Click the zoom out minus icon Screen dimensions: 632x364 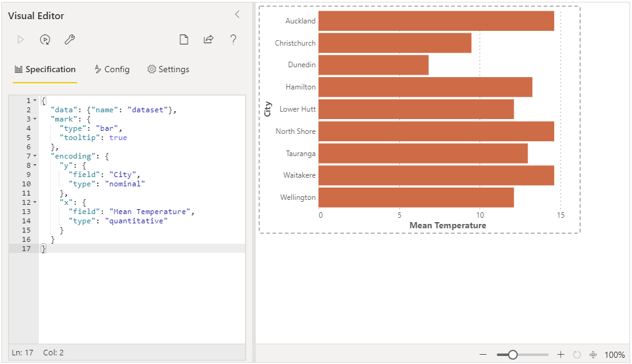[x=483, y=355]
